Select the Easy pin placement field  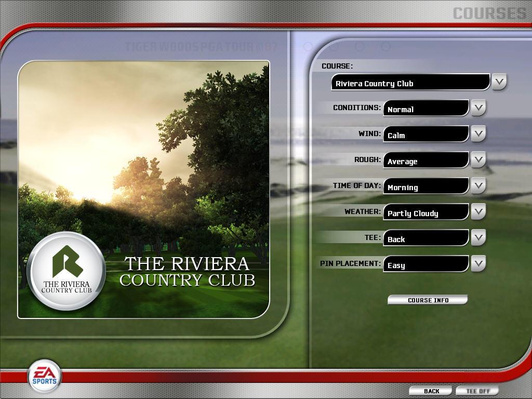point(426,264)
